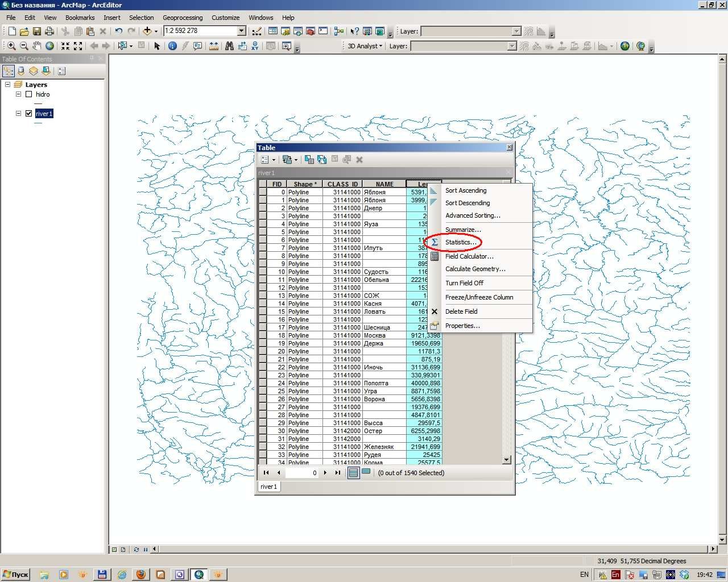Screen dimensions: 728x582
Task: Open the map scale dropdown
Action: pos(241,31)
